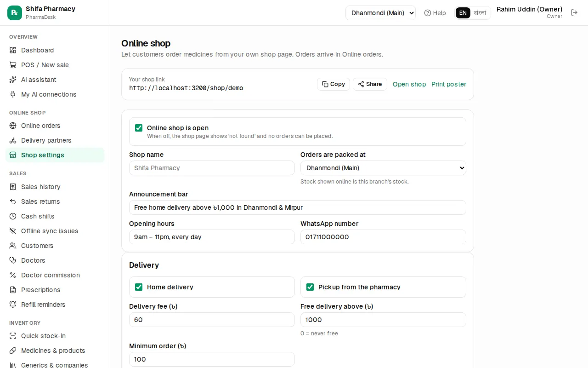
Task: Click the Online orders globe icon
Action: [13, 126]
